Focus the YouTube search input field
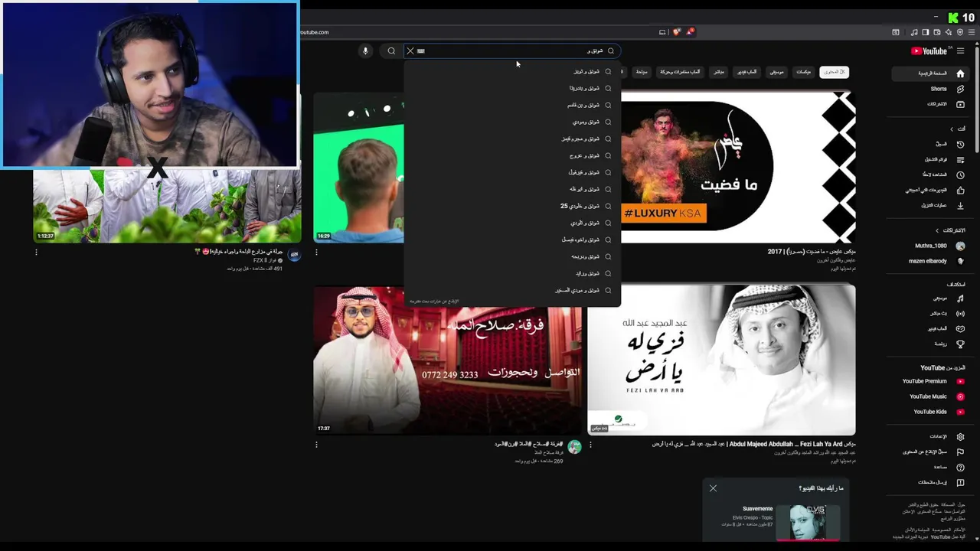The height and width of the screenshot is (551, 980). (x=511, y=51)
